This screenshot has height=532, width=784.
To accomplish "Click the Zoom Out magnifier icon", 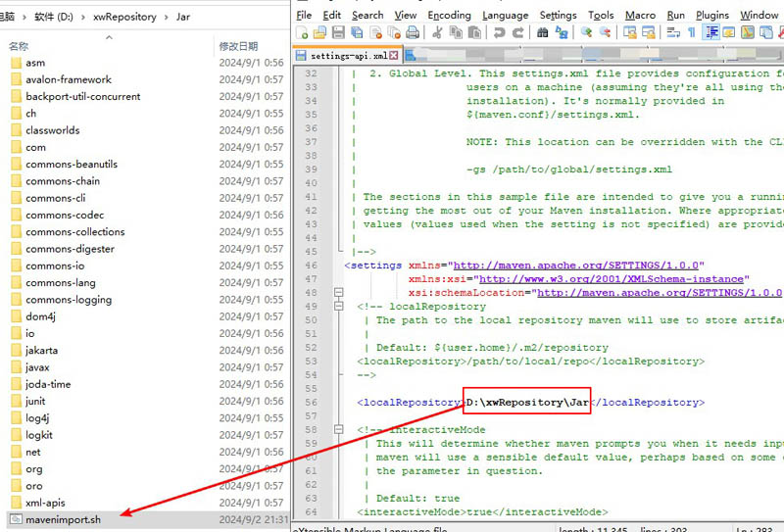I will click(605, 33).
